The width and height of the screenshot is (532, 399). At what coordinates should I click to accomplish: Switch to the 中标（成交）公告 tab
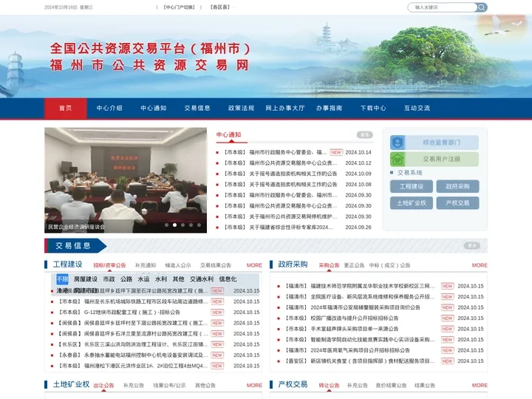(x=389, y=265)
